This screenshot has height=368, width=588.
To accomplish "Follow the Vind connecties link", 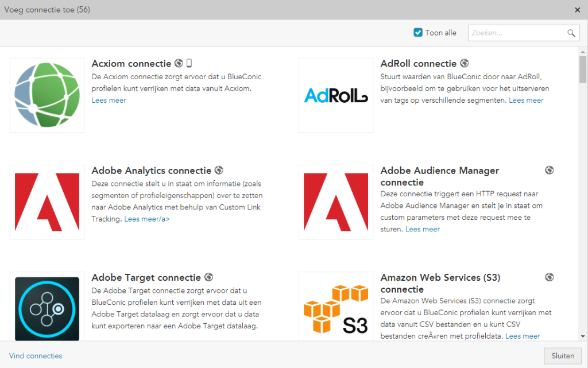I will [x=36, y=356].
